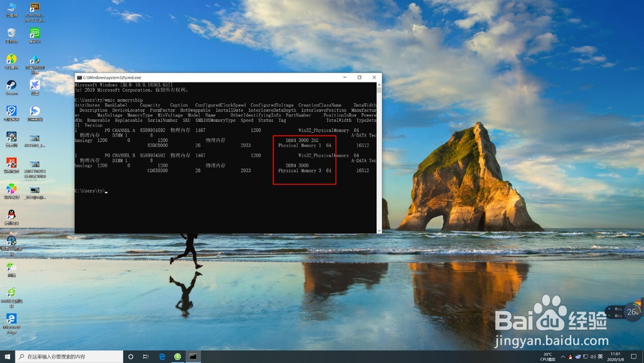Click the 'wmic memorychip' command text
Image resolution: width=644 pixels, height=363 pixels.
124,100
